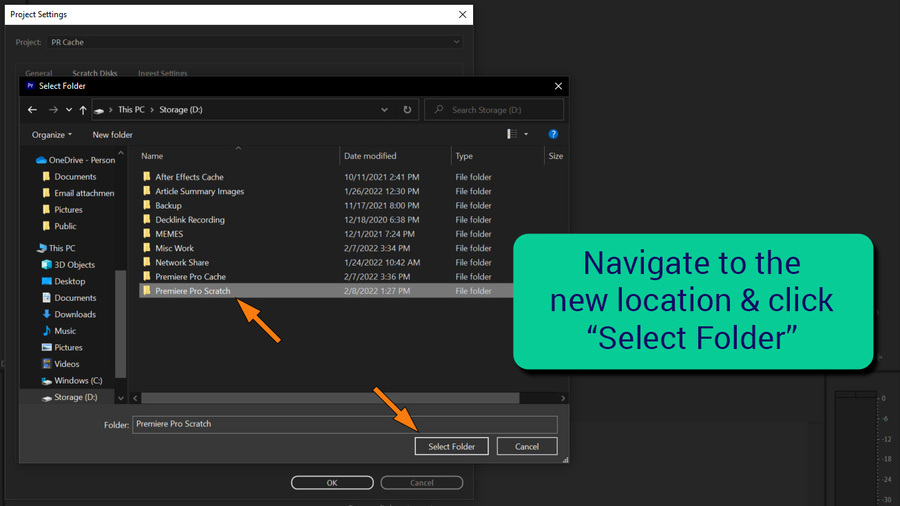
Task: Select Windows (C:) drive in sidebar
Action: 77,381
